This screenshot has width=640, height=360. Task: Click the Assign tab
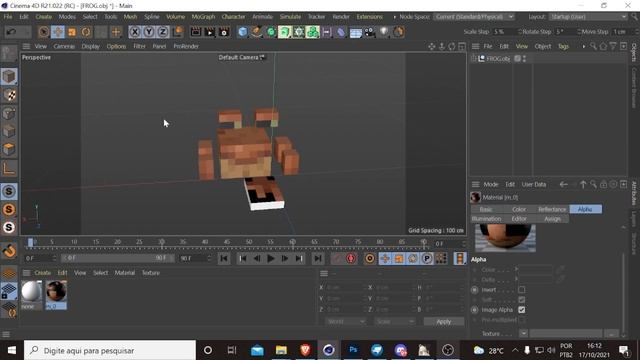click(x=552, y=219)
